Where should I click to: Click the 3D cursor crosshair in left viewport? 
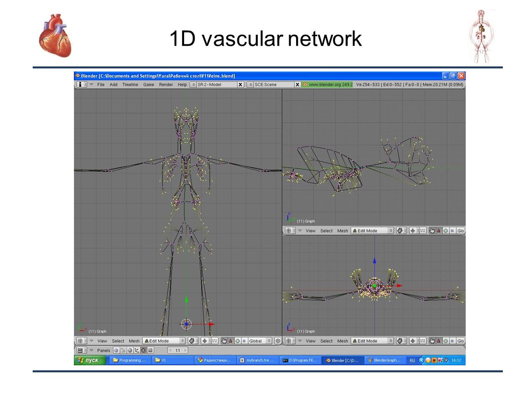click(186, 324)
